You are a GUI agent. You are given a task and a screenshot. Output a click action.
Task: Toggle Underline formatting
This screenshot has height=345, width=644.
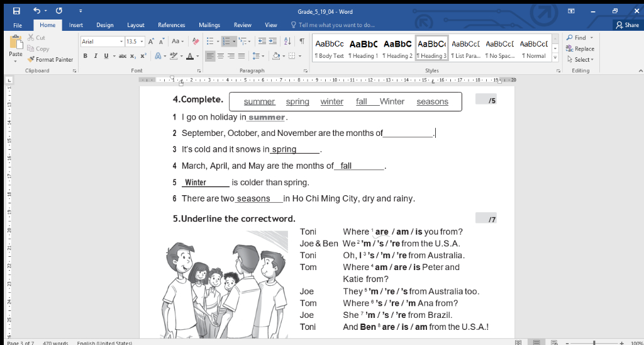tap(106, 56)
